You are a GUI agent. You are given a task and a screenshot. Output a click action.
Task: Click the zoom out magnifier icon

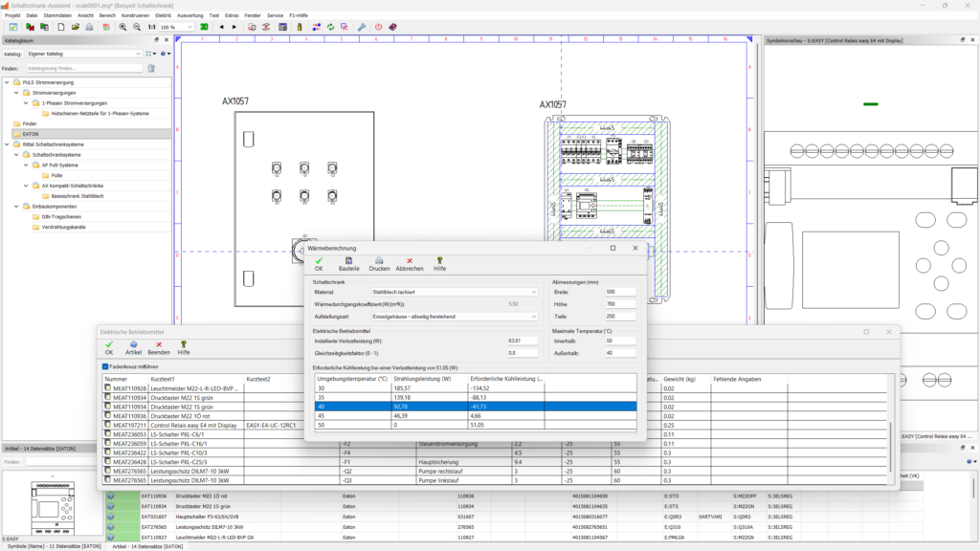coord(137,27)
